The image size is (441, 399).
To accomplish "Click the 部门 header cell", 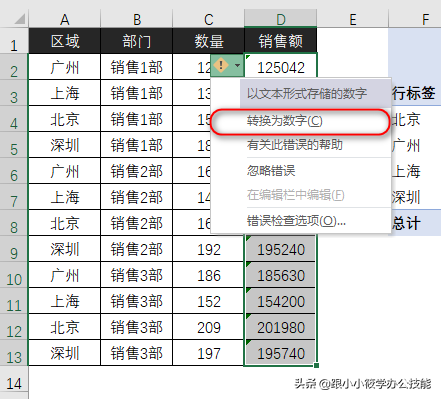I will click(x=137, y=41).
